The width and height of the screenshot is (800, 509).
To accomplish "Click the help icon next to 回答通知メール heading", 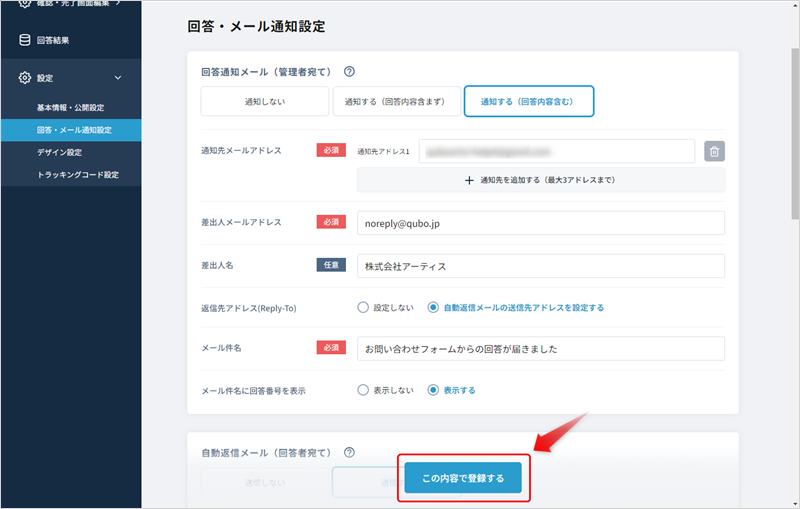I will coord(350,72).
